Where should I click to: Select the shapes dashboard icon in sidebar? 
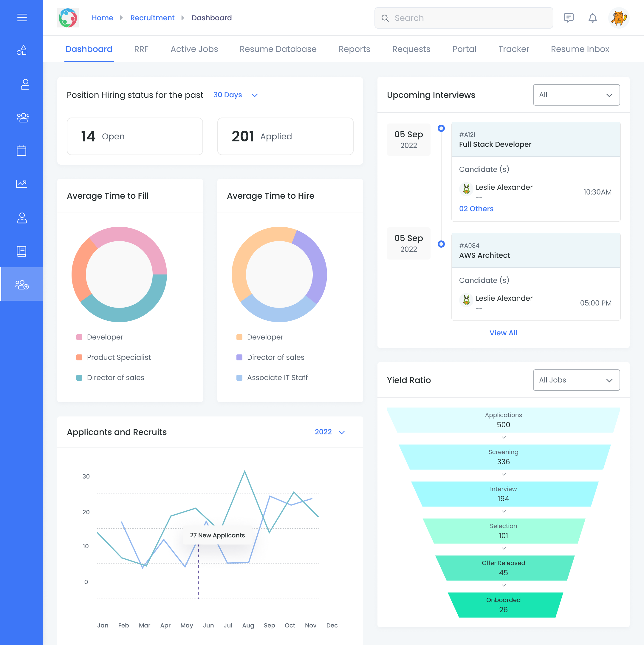tap(21, 50)
